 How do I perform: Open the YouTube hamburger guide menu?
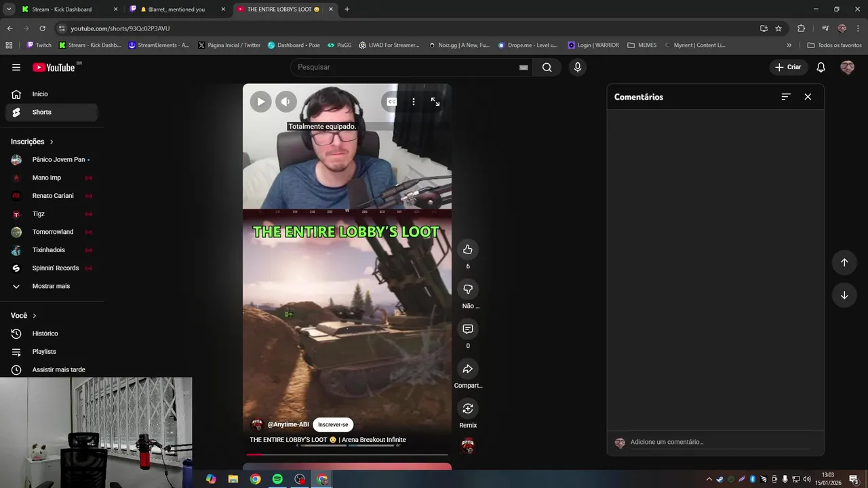click(16, 67)
